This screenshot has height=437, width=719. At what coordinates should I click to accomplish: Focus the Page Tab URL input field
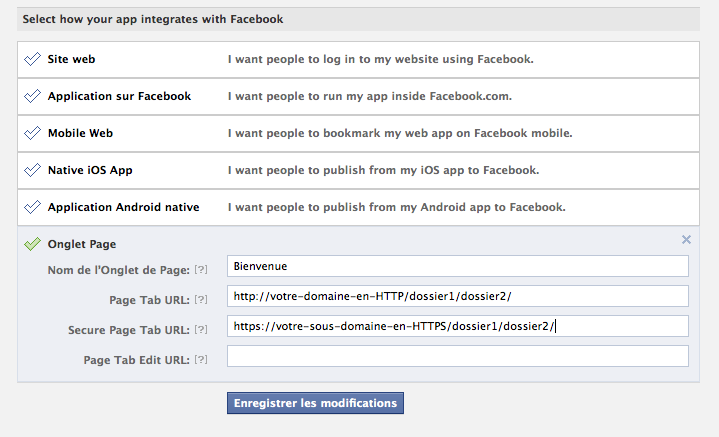pos(457,296)
